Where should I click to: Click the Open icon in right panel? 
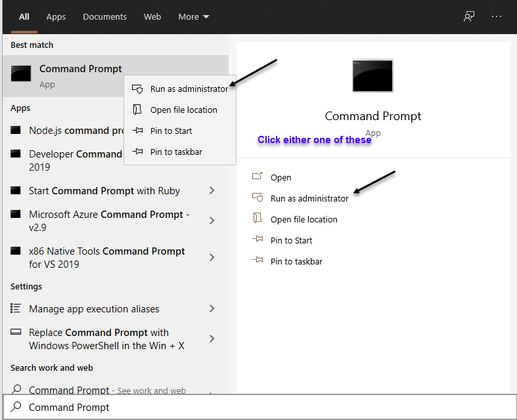(x=257, y=177)
